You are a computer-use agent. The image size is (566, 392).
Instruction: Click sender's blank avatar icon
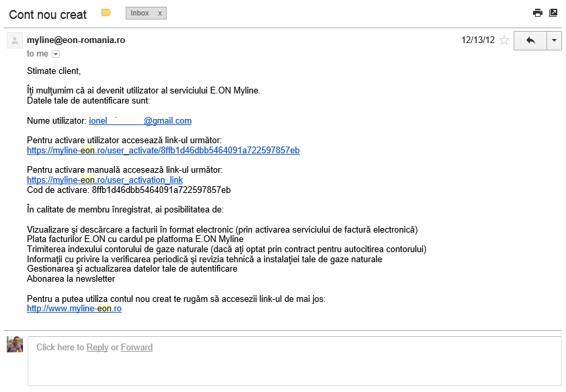(x=15, y=40)
